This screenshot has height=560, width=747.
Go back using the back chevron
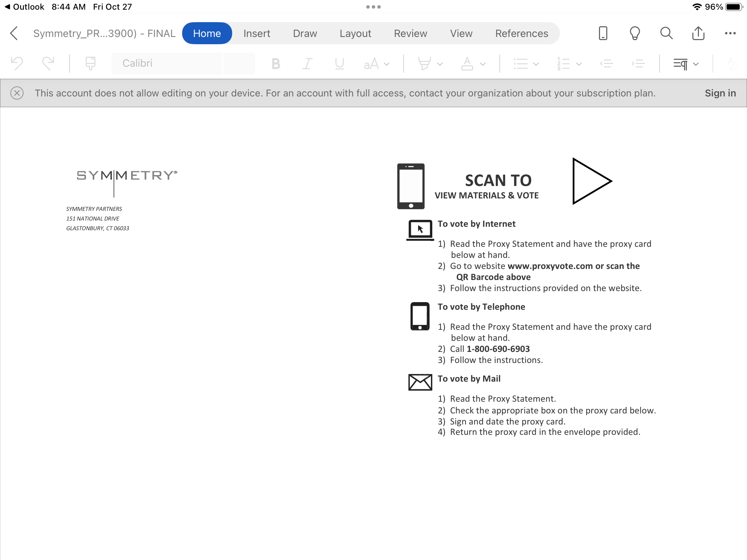point(14,34)
